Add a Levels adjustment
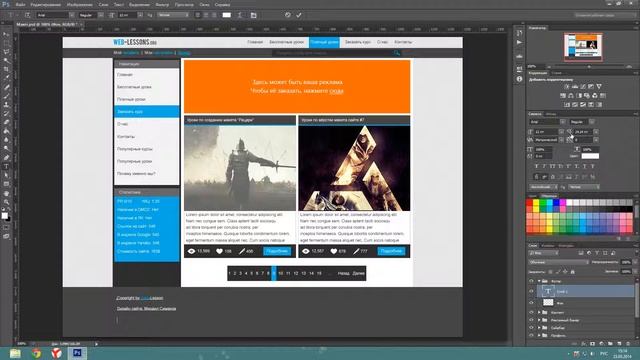The height and width of the screenshot is (360, 640). (575, 87)
